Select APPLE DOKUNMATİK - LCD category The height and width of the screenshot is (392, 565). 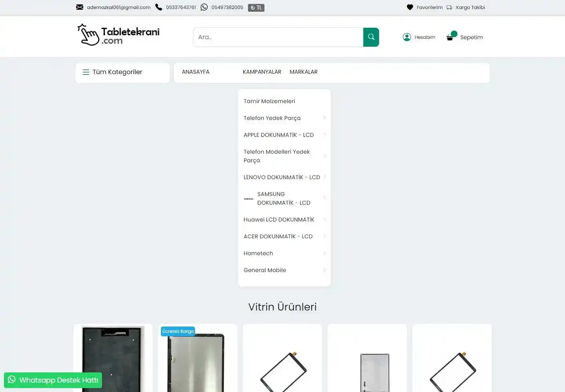pyautogui.click(x=279, y=135)
